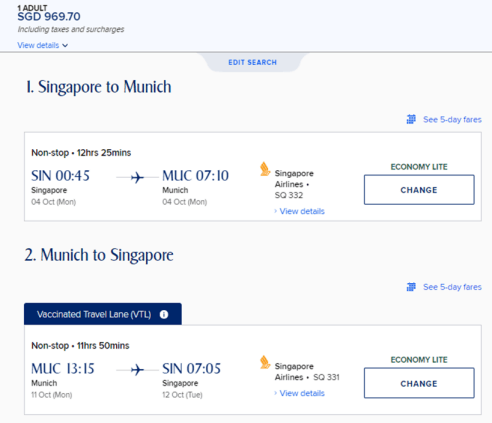Click the calendar icon for Munich to Singapore

click(x=411, y=287)
